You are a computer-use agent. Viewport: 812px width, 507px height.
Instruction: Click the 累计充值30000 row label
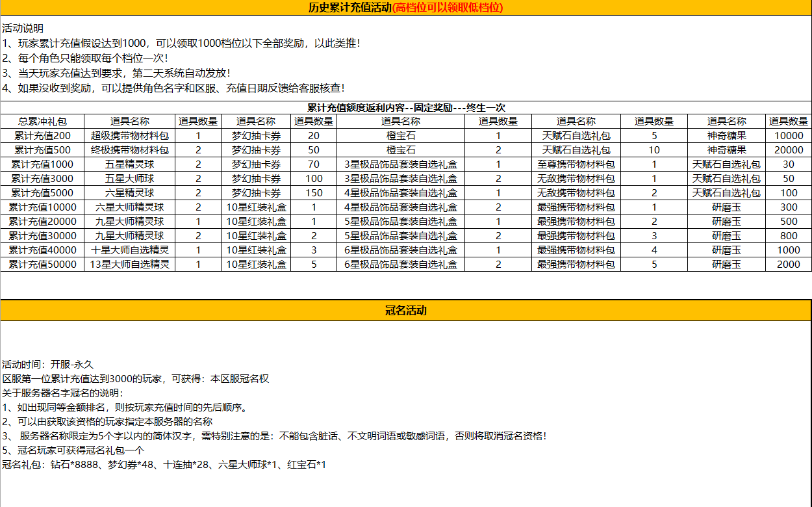tap(42, 236)
